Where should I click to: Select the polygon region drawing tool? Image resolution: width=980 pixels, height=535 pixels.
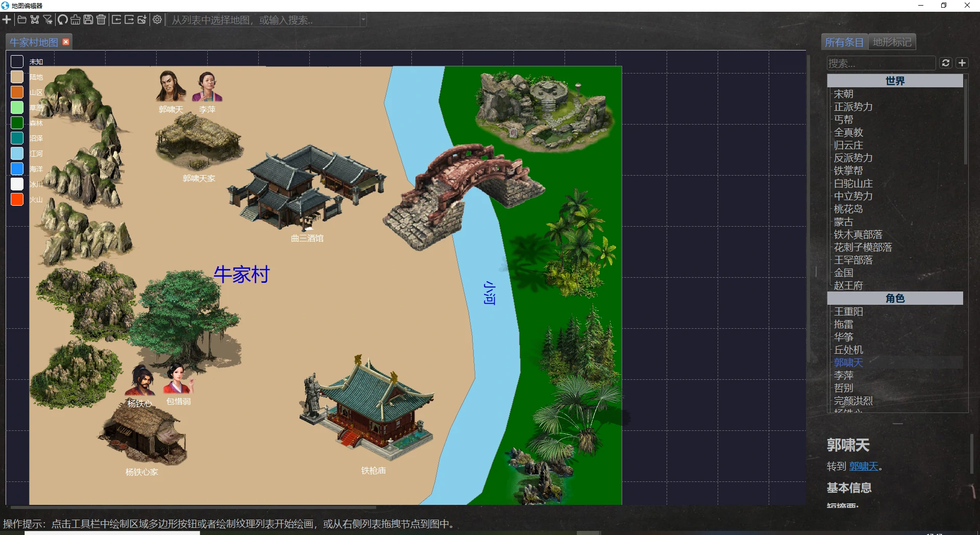(x=35, y=20)
